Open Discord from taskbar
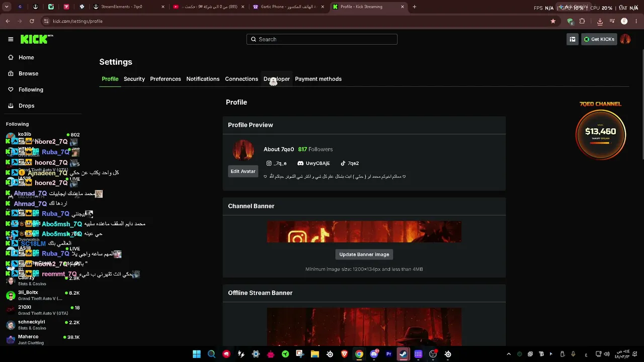The height and width of the screenshot is (362, 644). coord(374,354)
